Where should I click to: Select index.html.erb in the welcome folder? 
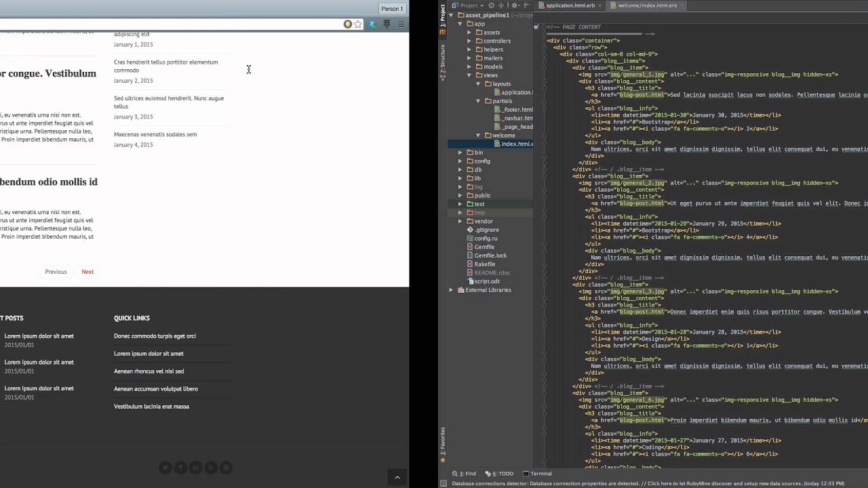[x=512, y=144]
